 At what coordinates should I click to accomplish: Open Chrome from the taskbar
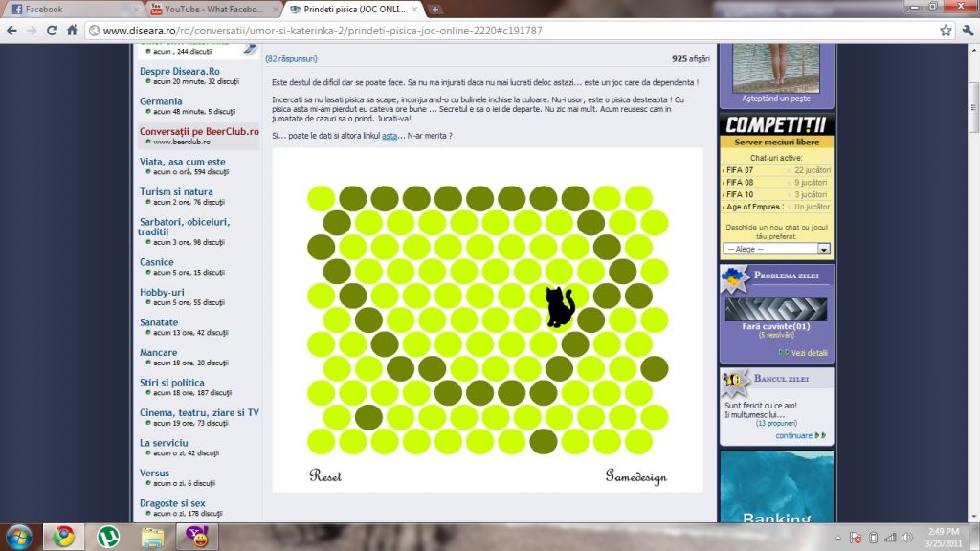[63, 537]
